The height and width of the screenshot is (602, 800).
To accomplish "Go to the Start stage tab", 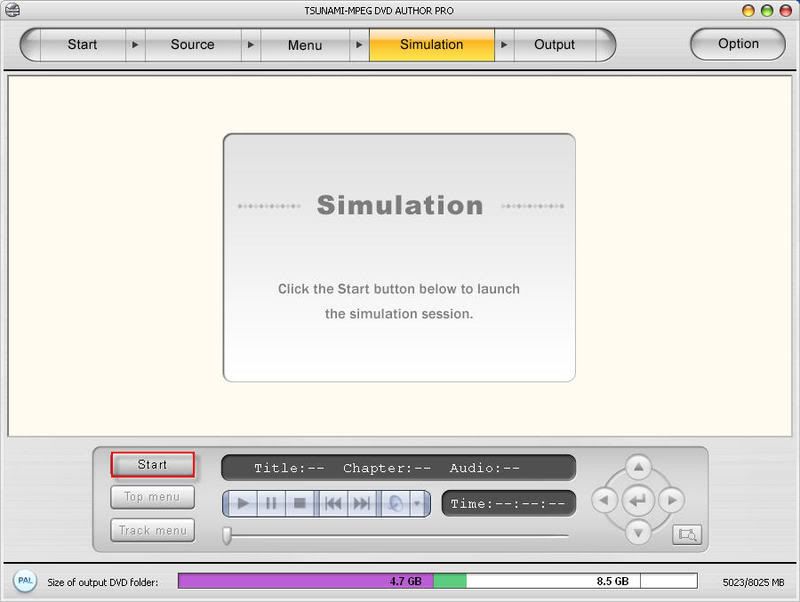I will 82,45.
